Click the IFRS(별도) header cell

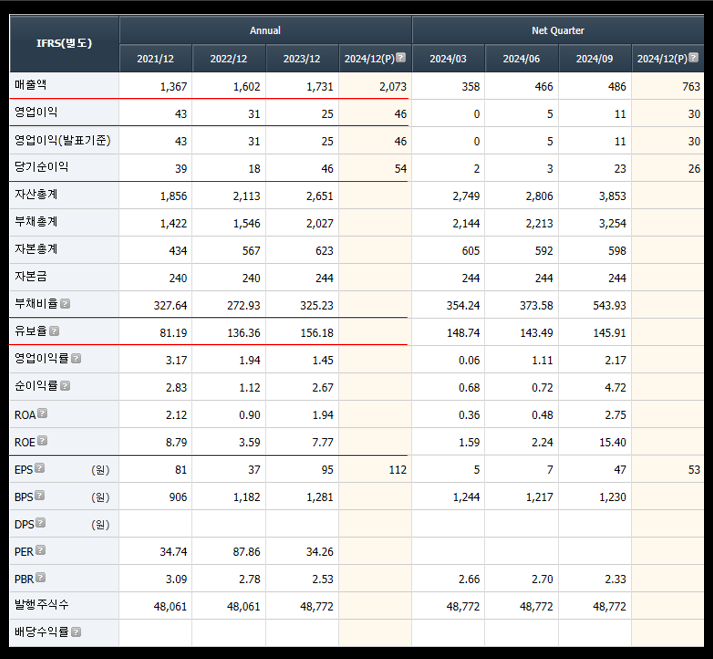pos(64,44)
